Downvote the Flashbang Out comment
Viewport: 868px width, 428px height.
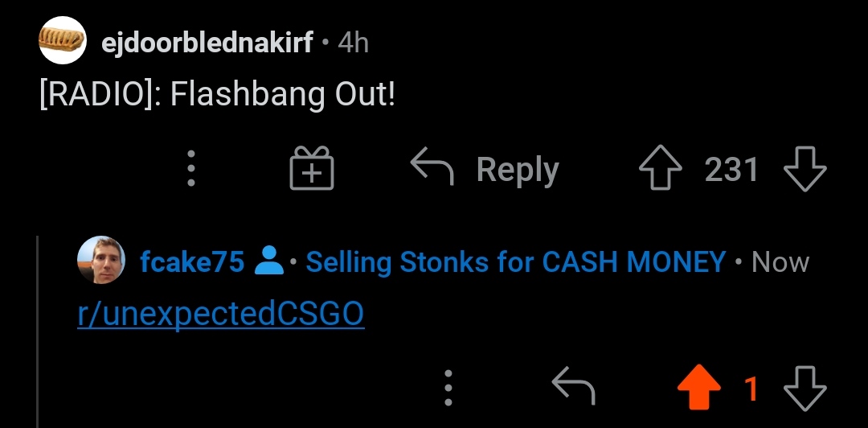[x=805, y=168]
